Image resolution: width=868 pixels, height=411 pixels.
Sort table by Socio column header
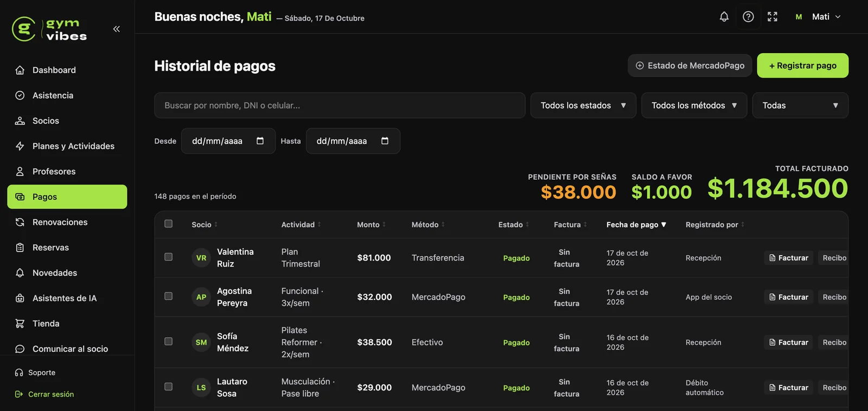point(205,225)
